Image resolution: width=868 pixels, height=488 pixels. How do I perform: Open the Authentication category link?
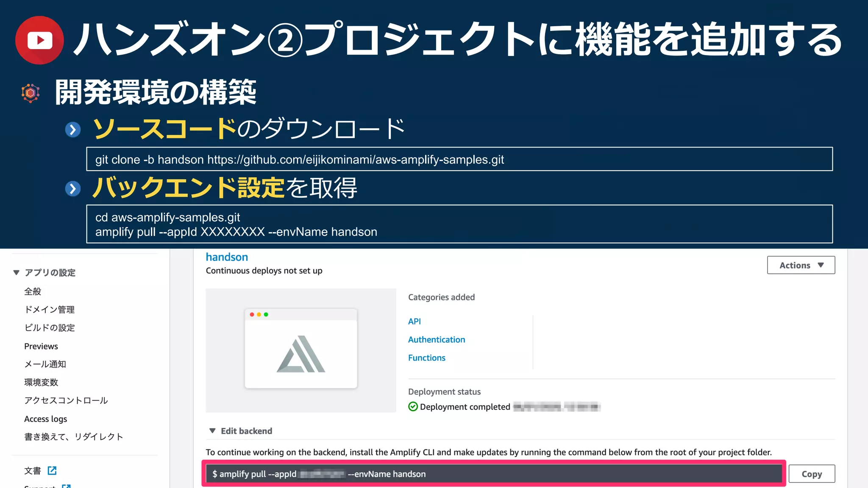click(436, 340)
